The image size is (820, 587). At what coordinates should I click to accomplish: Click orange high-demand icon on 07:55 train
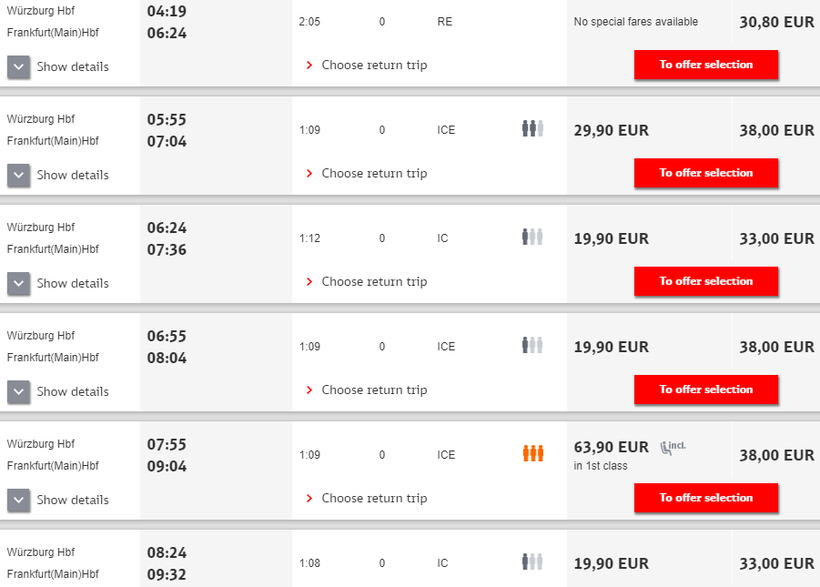(x=533, y=454)
